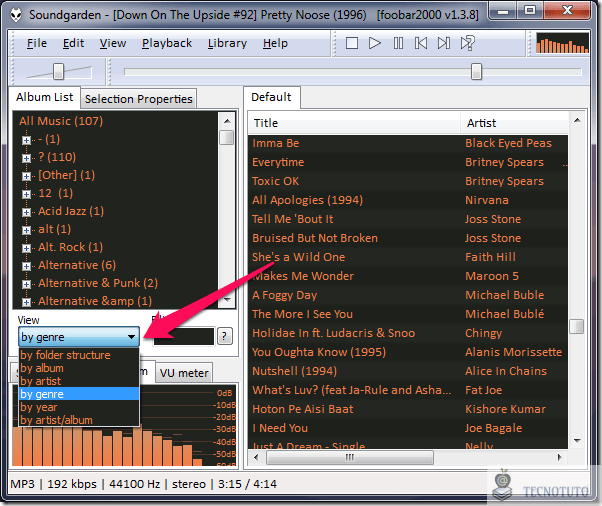Choose 'by year' view option

pos(79,407)
